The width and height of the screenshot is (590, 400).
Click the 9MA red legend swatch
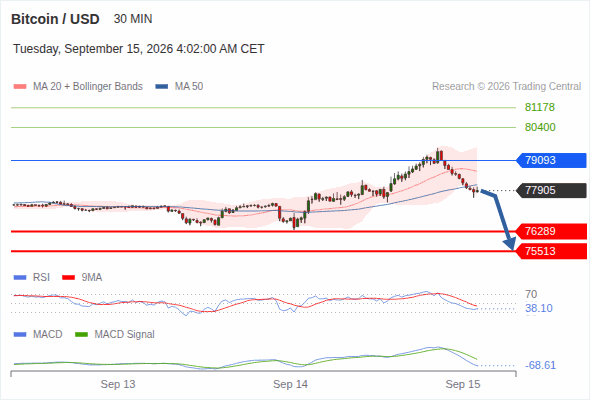[68, 278]
